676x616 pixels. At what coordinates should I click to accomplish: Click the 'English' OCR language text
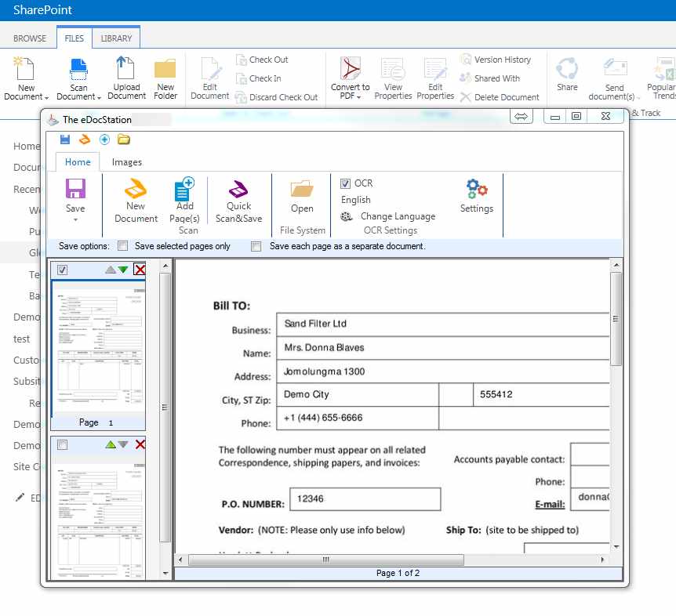[x=356, y=200]
